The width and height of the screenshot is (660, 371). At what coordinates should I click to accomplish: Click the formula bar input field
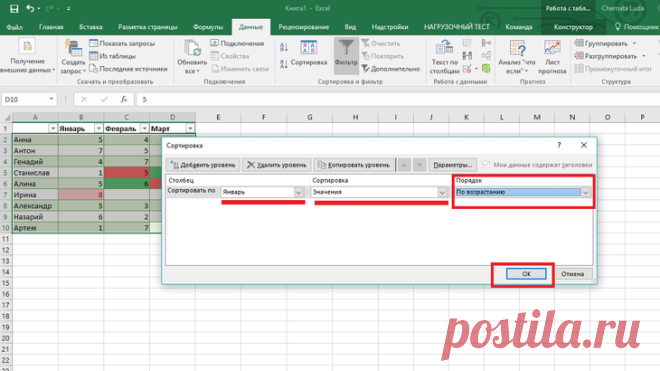click(x=396, y=99)
